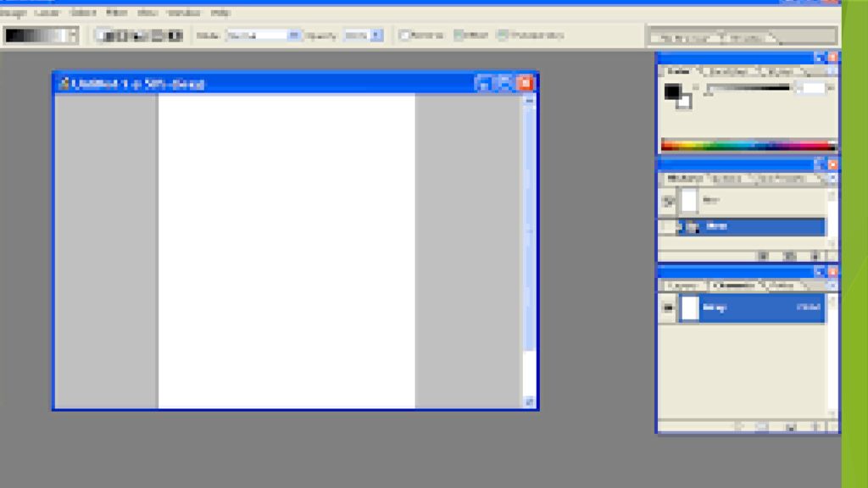Maximize the Untitled-1 document window
This screenshot has height=488, width=868.
(x=504, y=84)
